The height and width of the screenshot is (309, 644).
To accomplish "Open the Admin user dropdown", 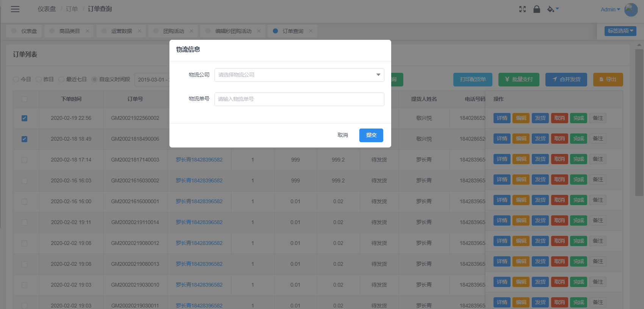I will pos(610,9).
